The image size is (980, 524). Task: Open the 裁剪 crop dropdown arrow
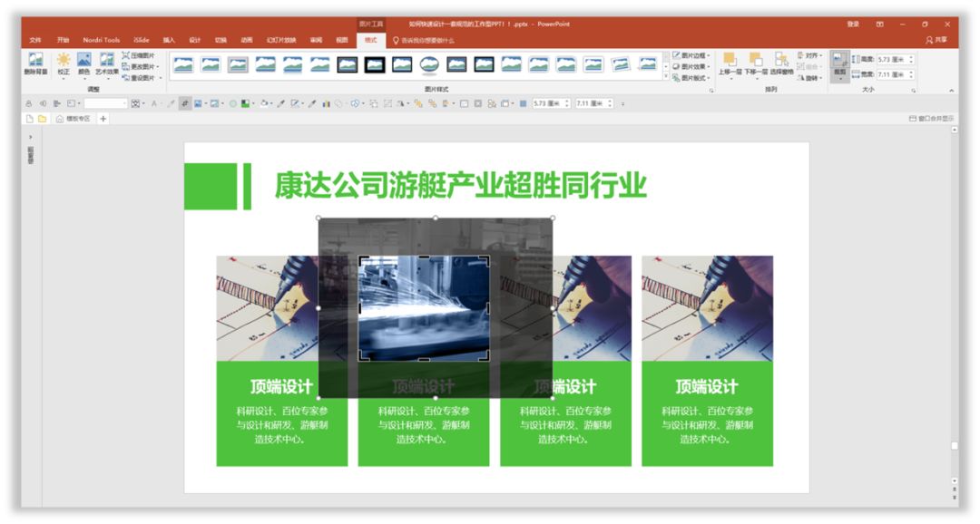tap(840, 77)
